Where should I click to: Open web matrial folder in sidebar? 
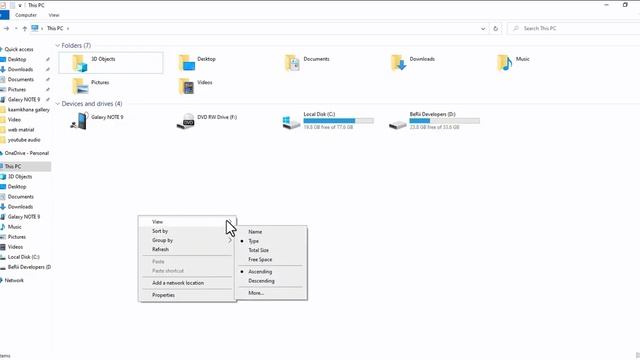point(21,129)
